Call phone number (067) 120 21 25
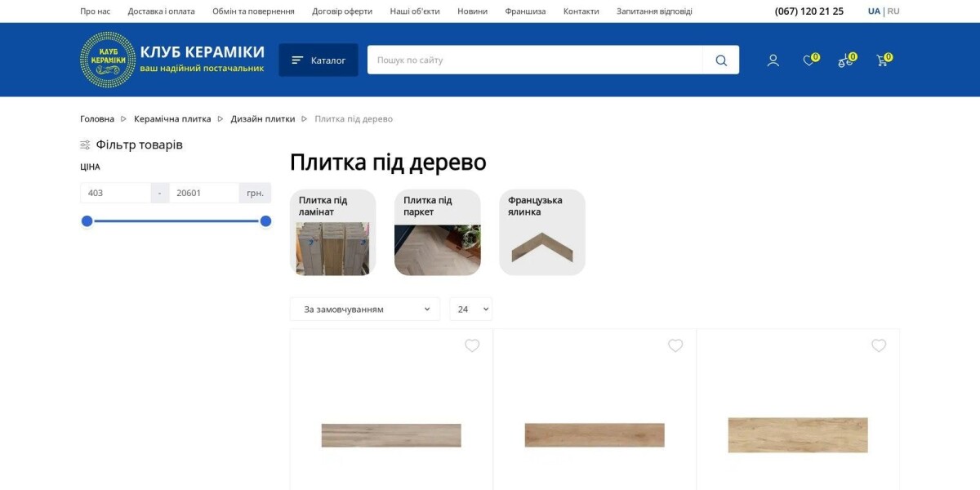Image resolution: width=980 pixels, height=490 pixels. (x=809, y=11)
